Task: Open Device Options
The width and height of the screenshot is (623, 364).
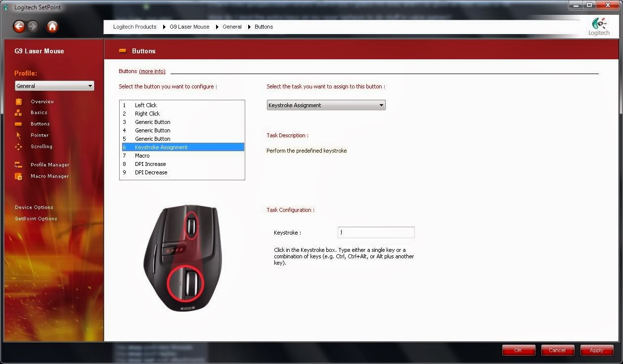Action: pos(34,207)
